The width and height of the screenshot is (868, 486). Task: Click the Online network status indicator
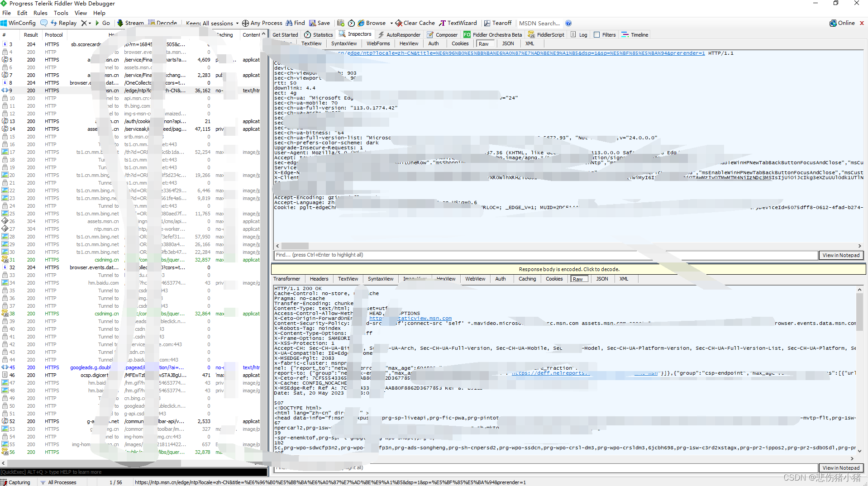842,23
